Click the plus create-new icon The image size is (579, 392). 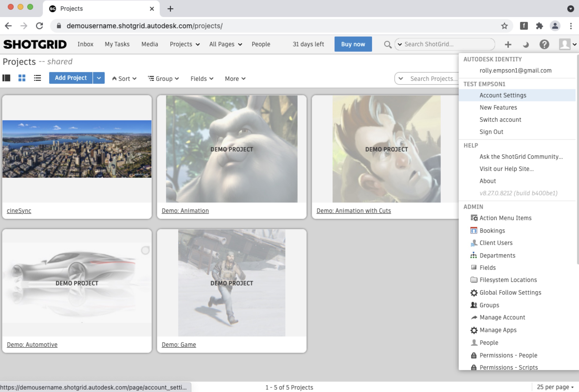pos(508,45)
